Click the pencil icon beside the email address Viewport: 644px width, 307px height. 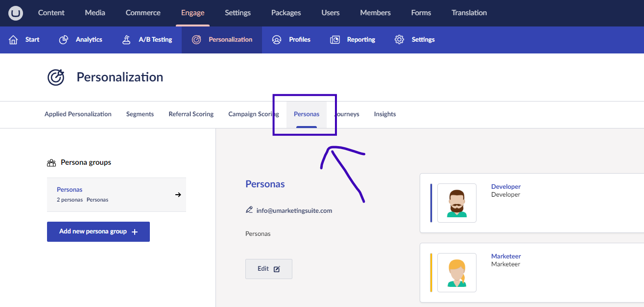pos(249,210)
